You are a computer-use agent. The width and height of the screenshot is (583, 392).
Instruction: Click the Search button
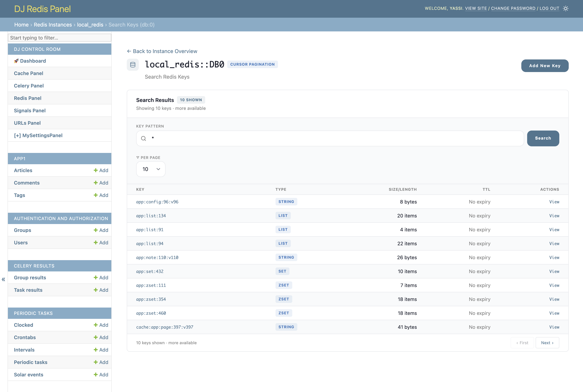543,138
